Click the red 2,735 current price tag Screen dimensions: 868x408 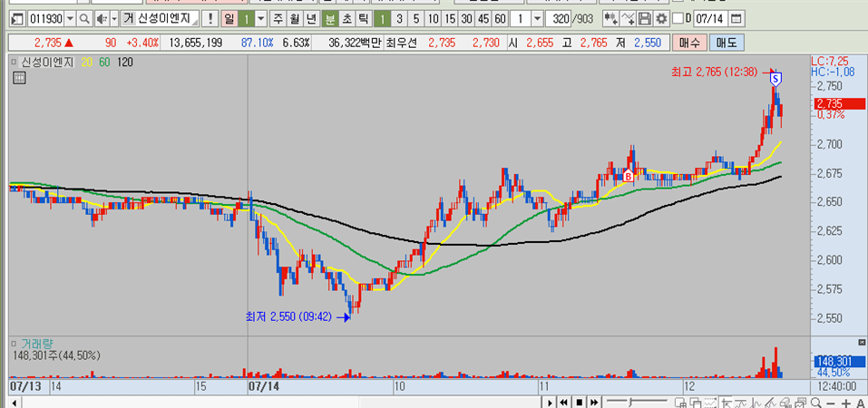[839, 103]
